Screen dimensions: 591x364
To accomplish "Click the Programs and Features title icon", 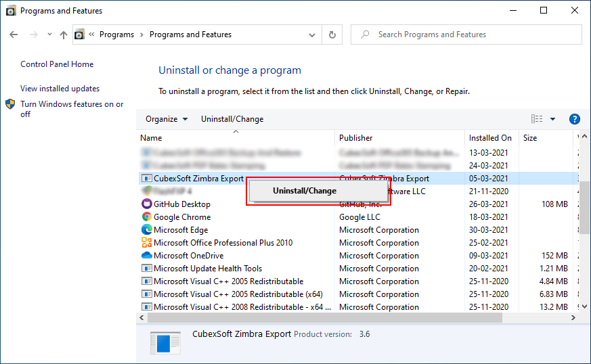I will 11,11.
